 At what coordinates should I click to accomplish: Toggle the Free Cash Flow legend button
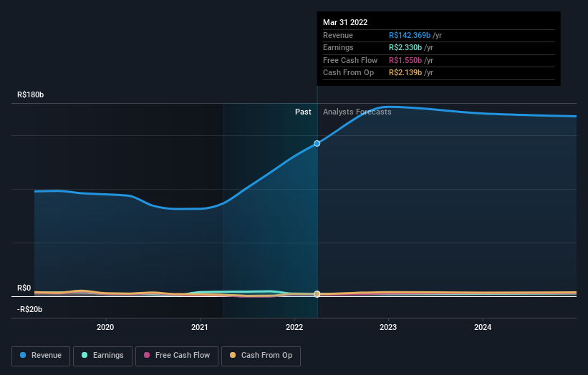click(x=177, y=356)
